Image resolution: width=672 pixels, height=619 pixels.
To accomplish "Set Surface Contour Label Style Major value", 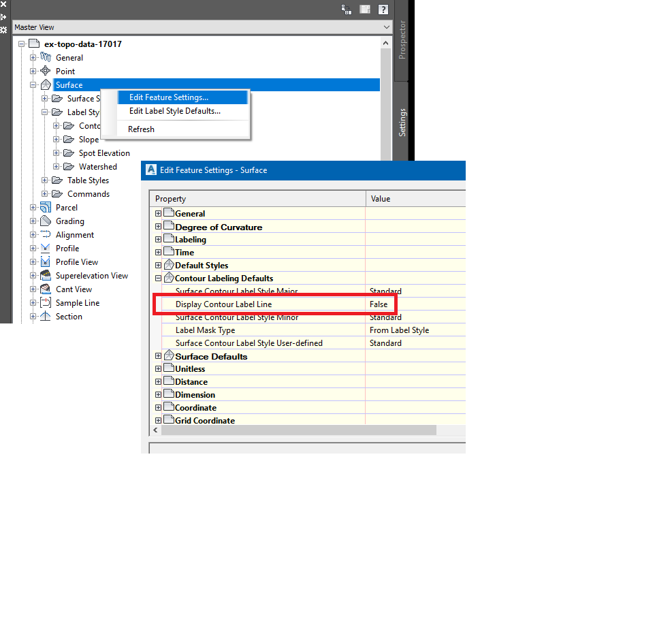I will click(385, 291).
